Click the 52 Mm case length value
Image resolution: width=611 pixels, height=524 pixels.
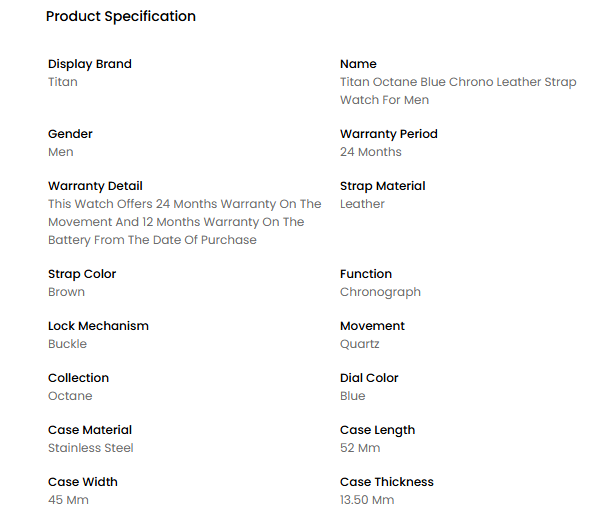pos(360,448)
